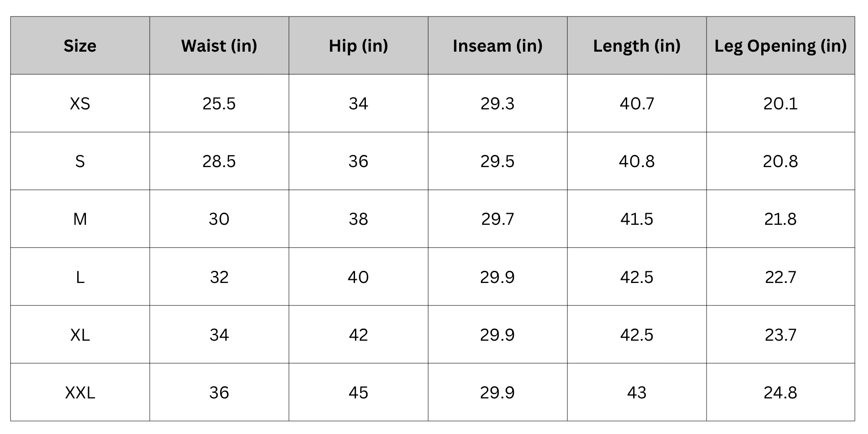
Task: Click hip value 45 in XXL row
Action: 358,393
